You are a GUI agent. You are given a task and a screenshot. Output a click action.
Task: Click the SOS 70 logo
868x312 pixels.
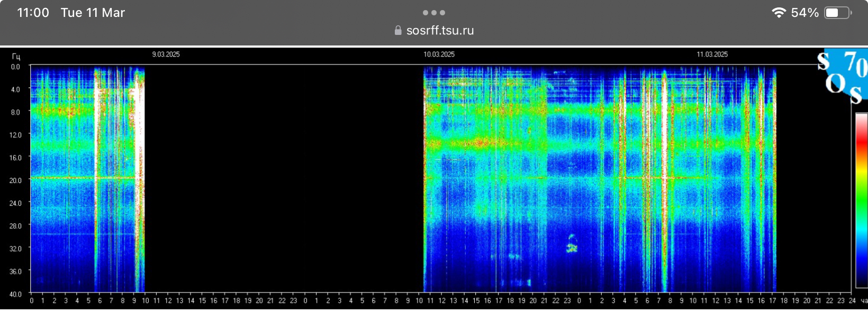[843, 77]
